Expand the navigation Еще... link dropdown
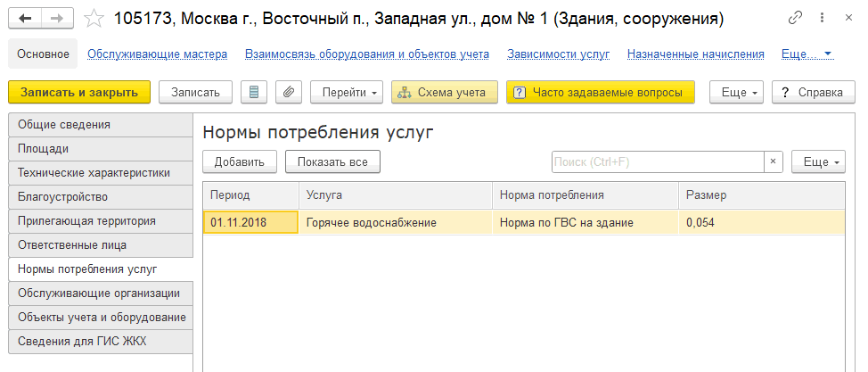 [807, 54]
